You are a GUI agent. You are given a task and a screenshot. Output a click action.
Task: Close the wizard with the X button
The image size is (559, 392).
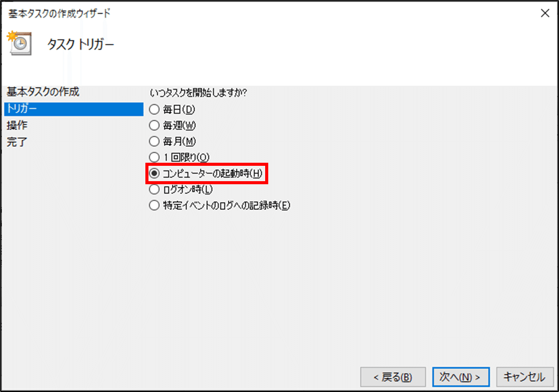tap(545, 13)
